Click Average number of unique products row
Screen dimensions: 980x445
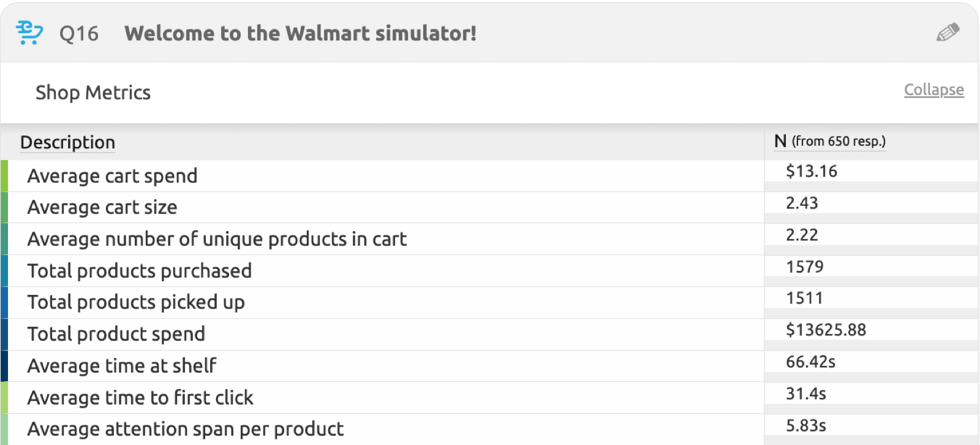pos(217,239)
